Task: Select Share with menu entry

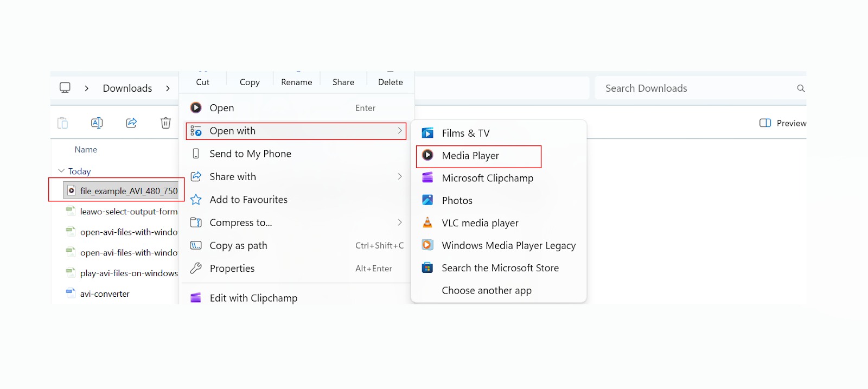Action: click(x=296, y=176)
